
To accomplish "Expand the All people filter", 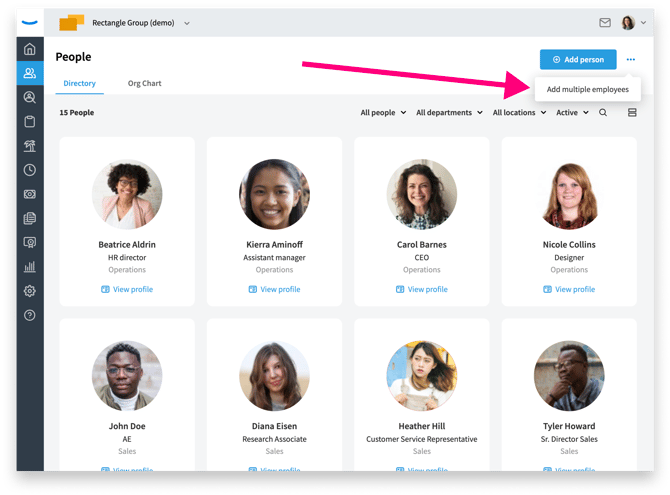I will tap(383, 112).
